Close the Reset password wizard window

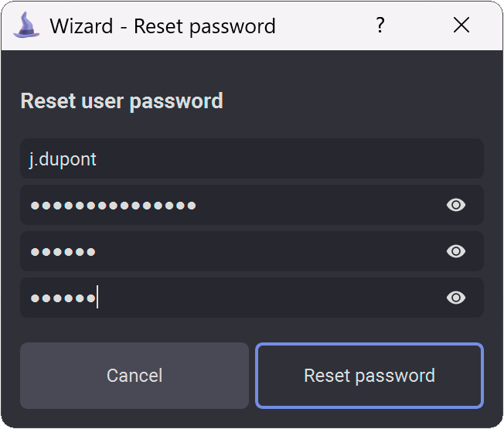[x=461, y=25]
